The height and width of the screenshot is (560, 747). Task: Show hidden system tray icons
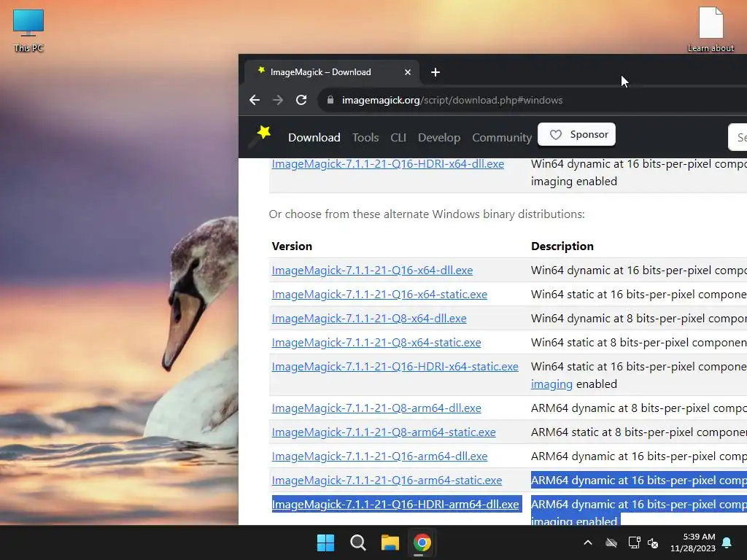point(588,542)
